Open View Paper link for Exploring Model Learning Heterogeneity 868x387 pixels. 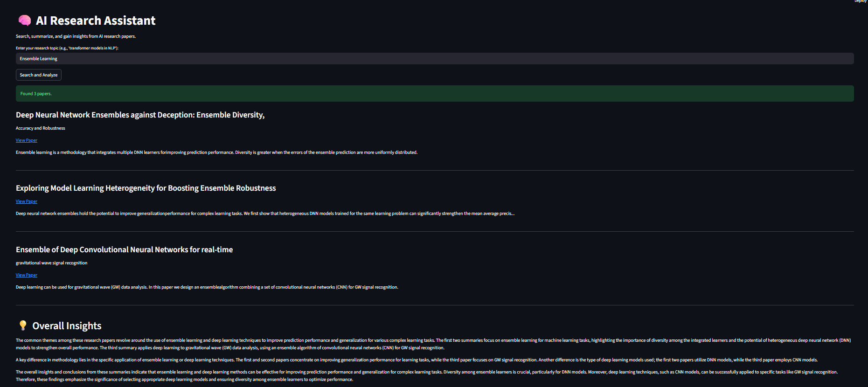tap(27, 201)
